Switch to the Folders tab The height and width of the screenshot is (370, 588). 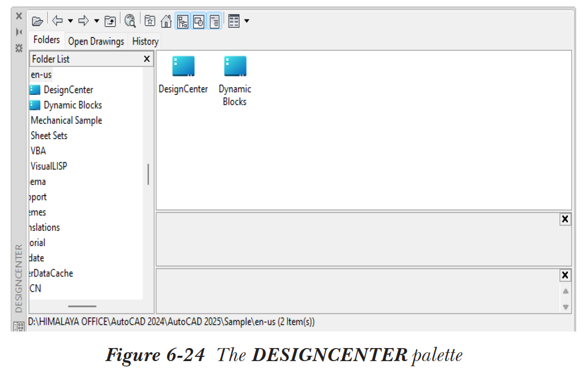tap(46, 40)
